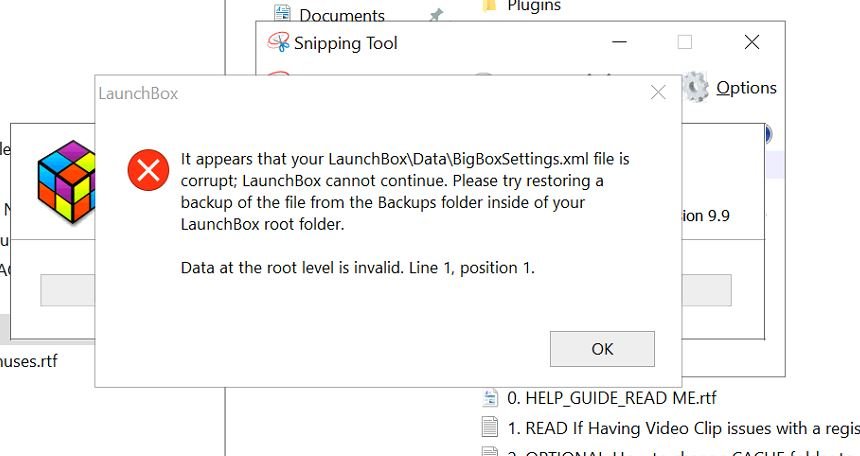Close the Snipping Tool window
This screenshot has height=456, width=860.
pyautogui.click(x=751, y=42)
